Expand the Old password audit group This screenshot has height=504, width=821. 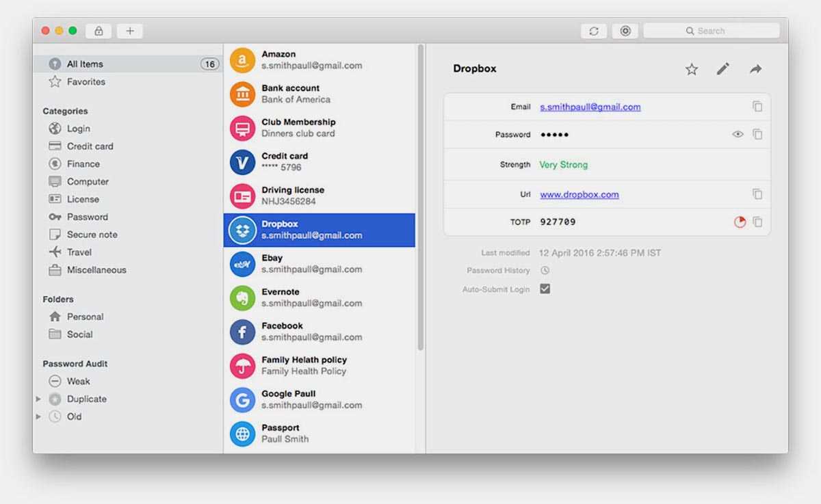point(38,416)
